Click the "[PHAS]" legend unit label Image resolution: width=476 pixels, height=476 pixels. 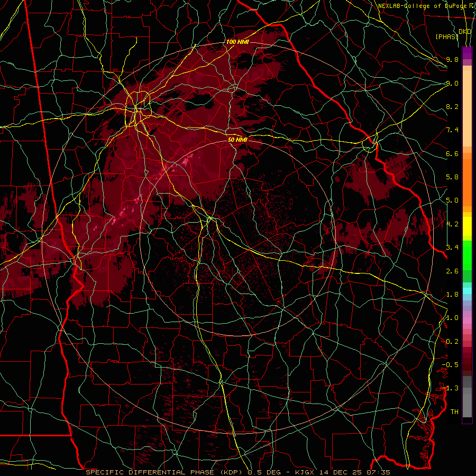447,36
